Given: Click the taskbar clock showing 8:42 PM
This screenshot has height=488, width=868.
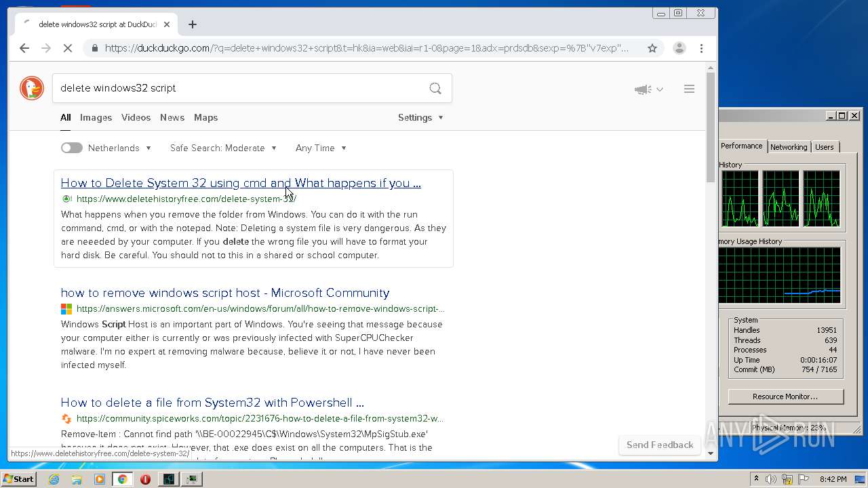Looking at the screenshot, I should click(x=833, y=479).
